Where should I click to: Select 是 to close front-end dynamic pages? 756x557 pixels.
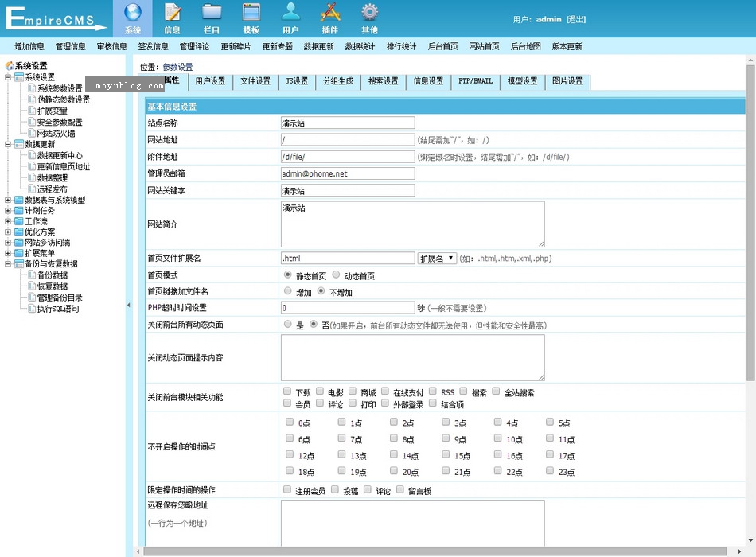pyautogui.click(x=288, y=324)
